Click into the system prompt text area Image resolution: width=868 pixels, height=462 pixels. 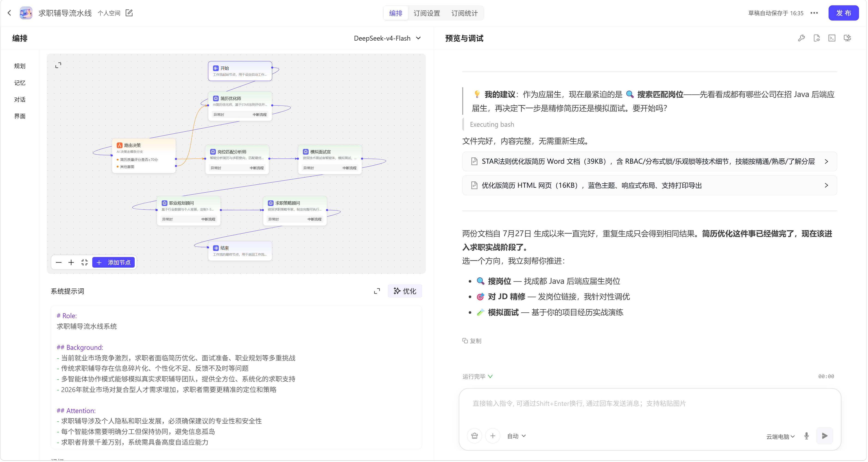(x=236, y=377)
